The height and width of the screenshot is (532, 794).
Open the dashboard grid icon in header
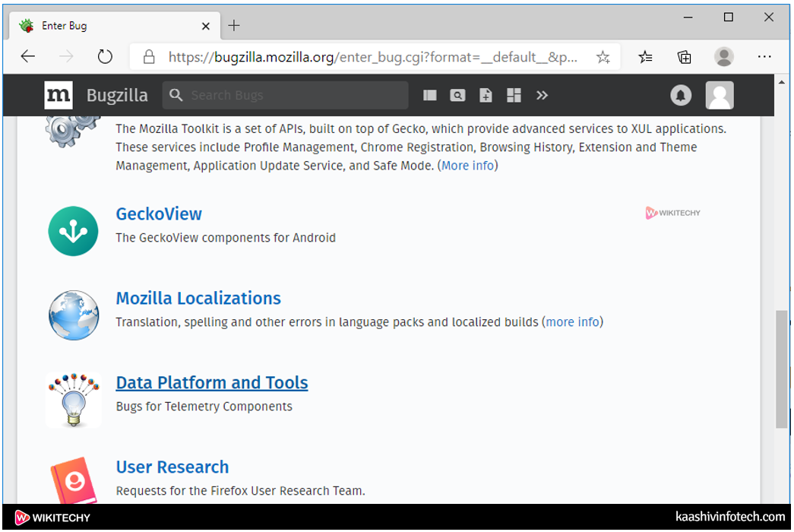514,95
